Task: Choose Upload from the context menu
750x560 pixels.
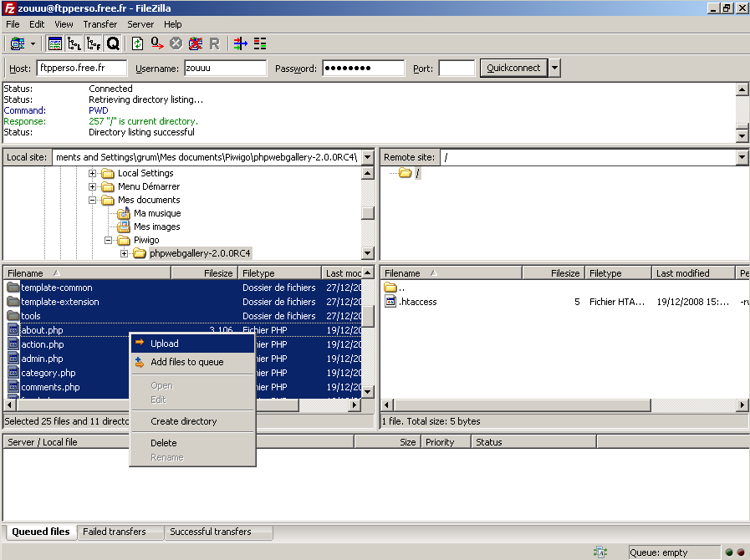Action: [193, 344]
